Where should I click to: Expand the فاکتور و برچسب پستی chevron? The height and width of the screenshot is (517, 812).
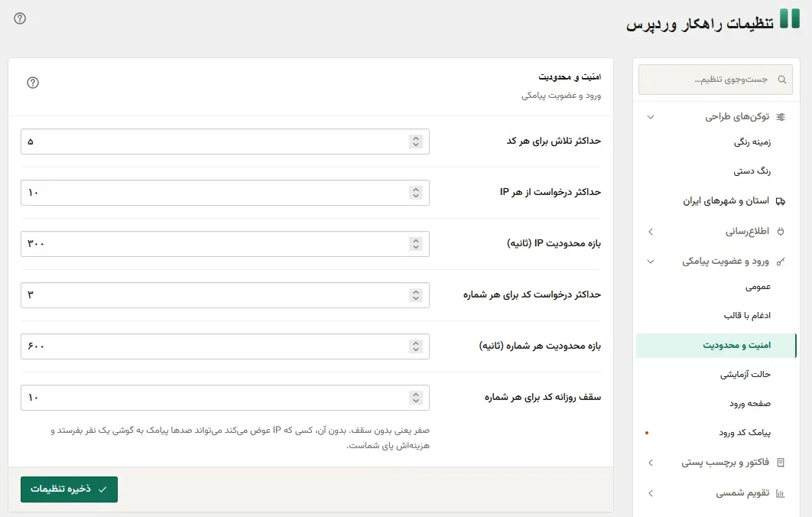pyautogui.click(x=651, y=463)
